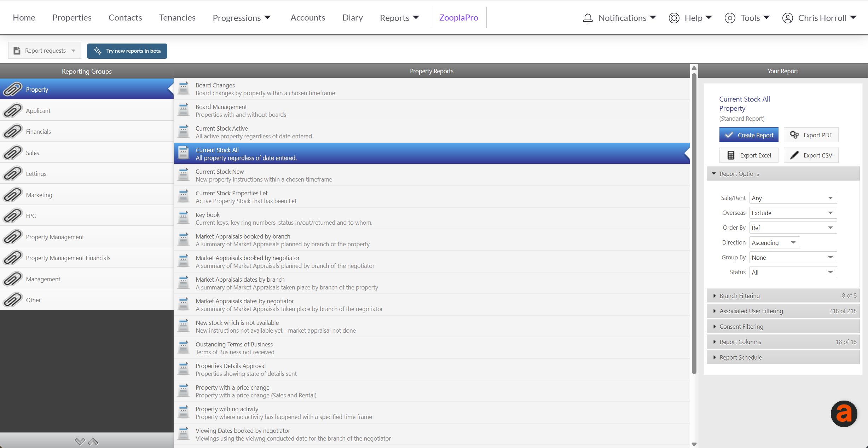Select the Current Stock New report
Viewport: 868px width, 448px height.
point(432,175)
